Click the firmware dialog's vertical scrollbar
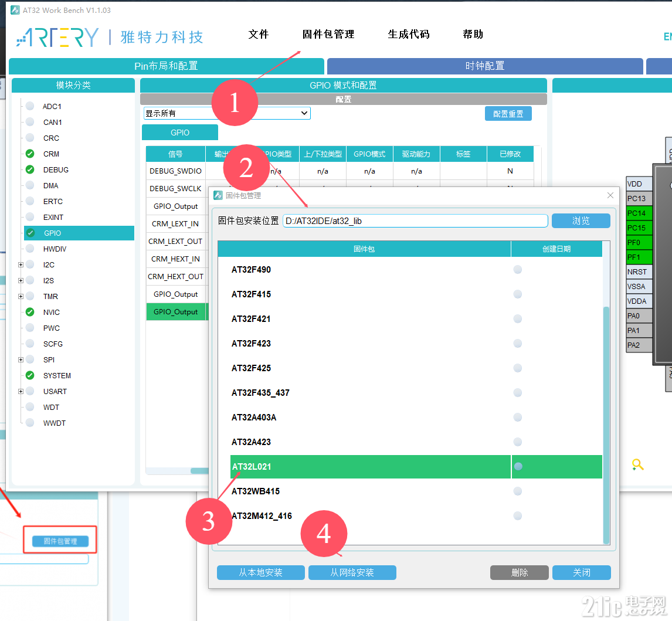 pyautogui.click(x=606, y=425)
